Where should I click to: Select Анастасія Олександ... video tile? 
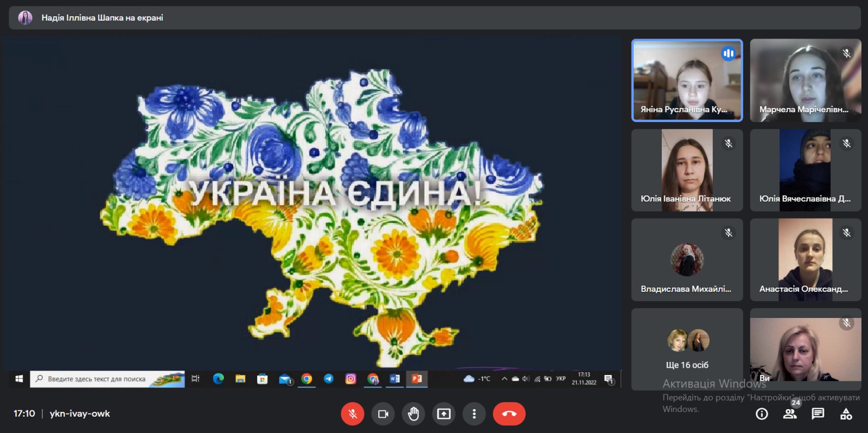(x=806, y=260)
